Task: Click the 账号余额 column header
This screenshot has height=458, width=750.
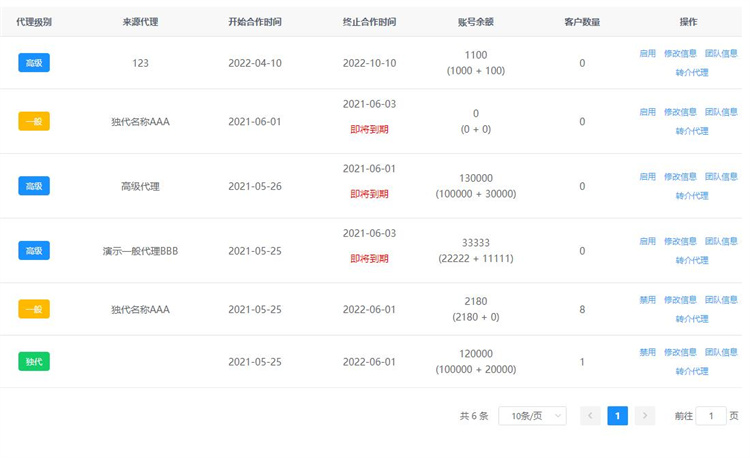Action: click(x=475, y=22)
